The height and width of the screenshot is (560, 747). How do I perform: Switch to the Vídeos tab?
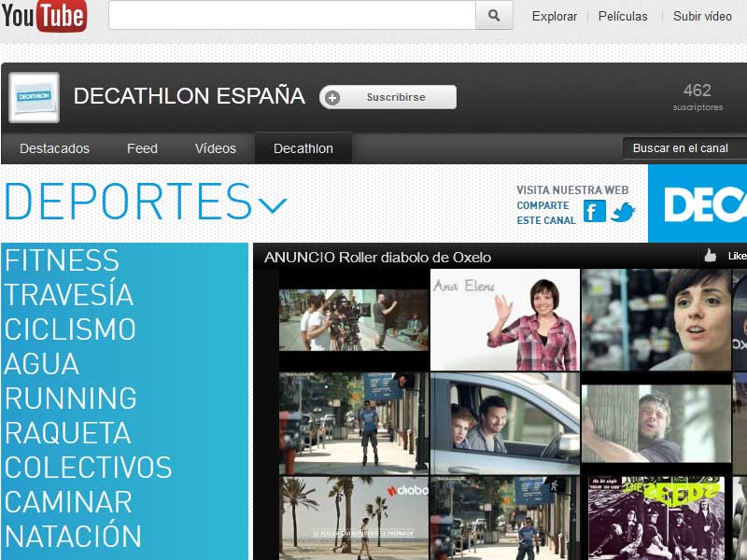coord(216,148)
